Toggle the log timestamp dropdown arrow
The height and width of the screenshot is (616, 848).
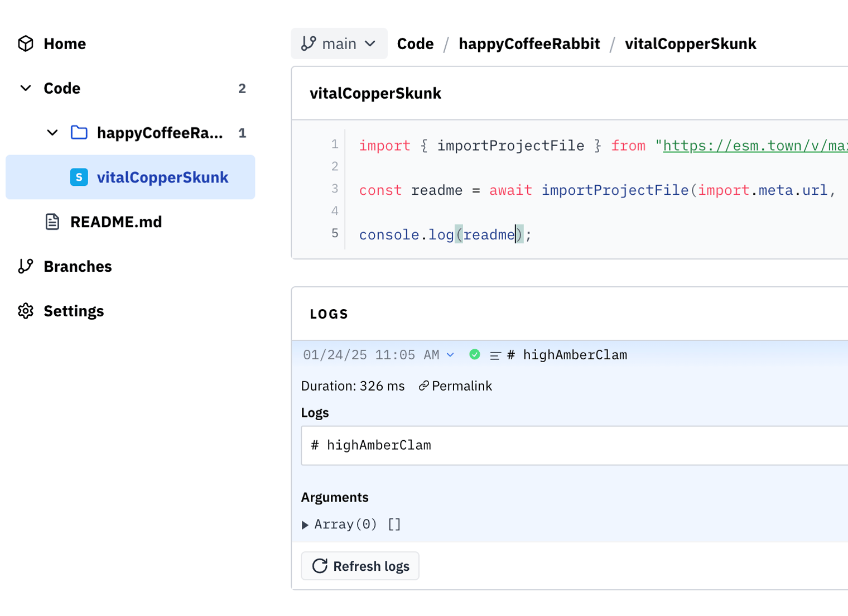450,355
